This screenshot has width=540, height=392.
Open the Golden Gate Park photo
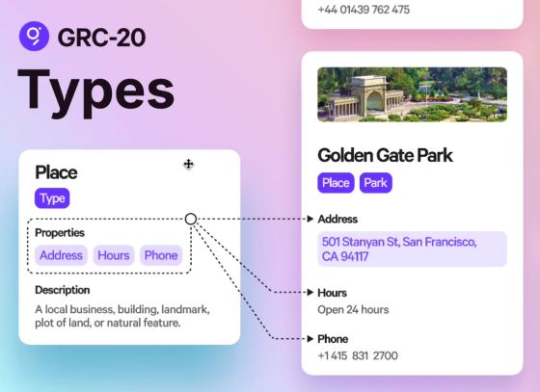(413, 94)
